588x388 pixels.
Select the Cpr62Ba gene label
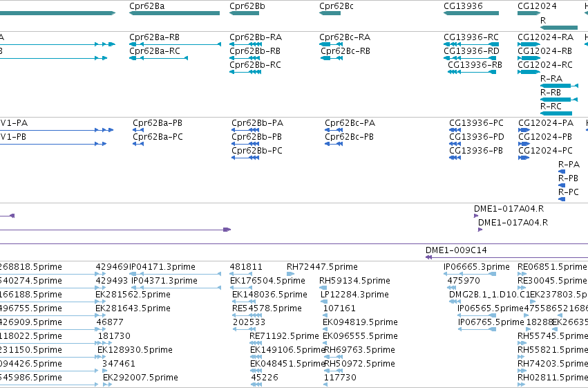(x=146, y=6)
